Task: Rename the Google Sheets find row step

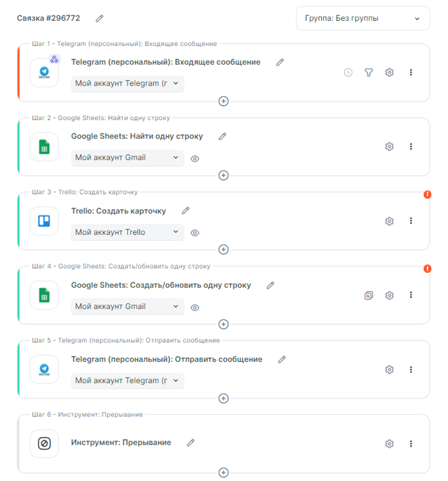Action: [x=222, y=136]
